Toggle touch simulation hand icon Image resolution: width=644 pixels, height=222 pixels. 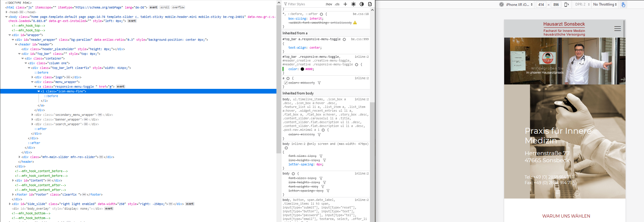(x=623, y=4)
